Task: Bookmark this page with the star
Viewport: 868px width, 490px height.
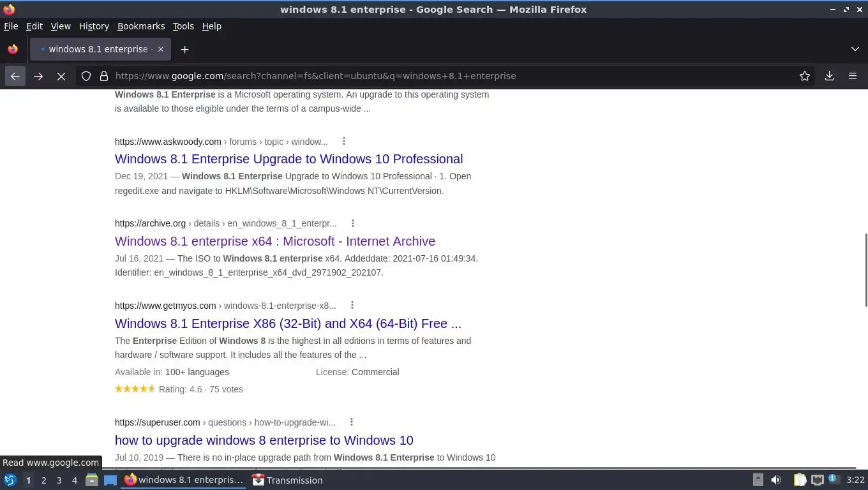Action: (805, 76)
